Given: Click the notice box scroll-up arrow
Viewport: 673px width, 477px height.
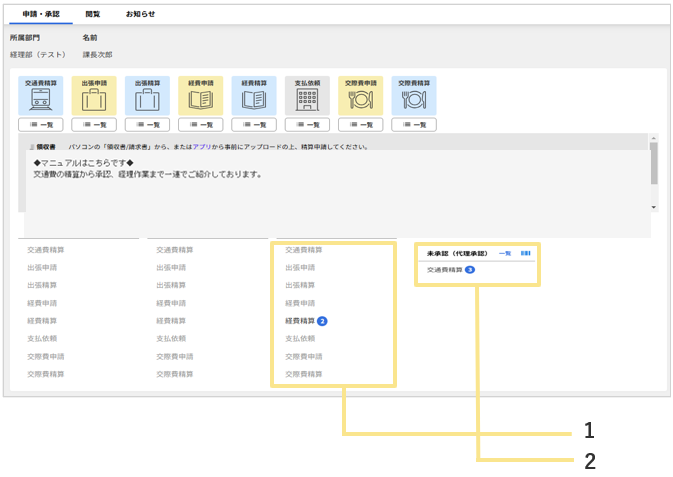Looking at the screenshot, I should click(x=654, y=138).
